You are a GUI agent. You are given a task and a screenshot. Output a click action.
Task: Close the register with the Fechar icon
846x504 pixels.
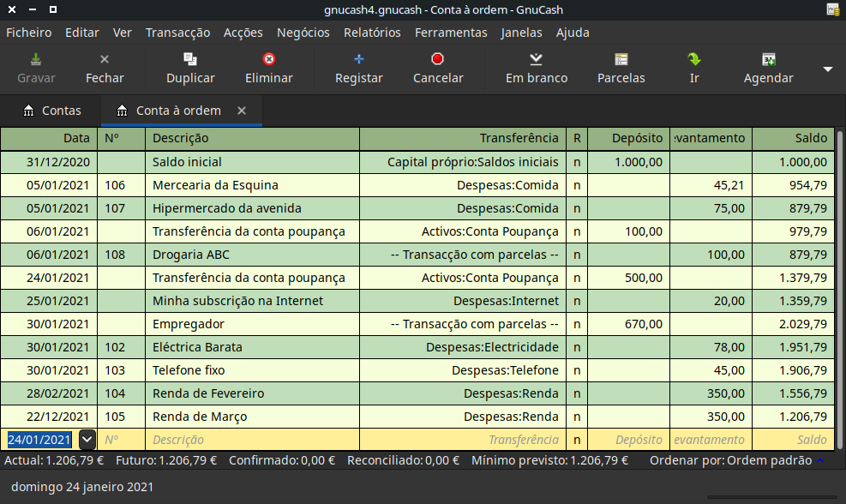(x=105, y=68)
